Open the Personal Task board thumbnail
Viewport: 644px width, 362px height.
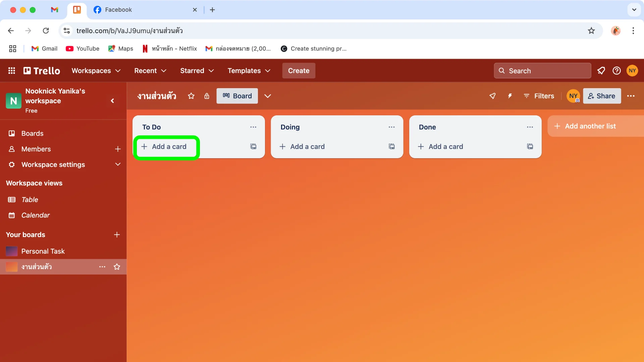click(x=12, y=251)
